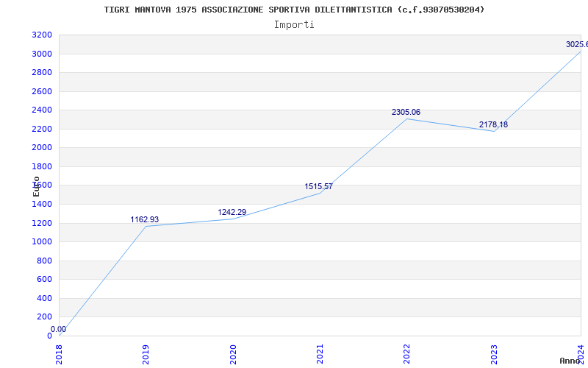The width and height of the screenshot is (588, 368).
Task: Click y-axis tick 1800
Action: coord(42,167)
